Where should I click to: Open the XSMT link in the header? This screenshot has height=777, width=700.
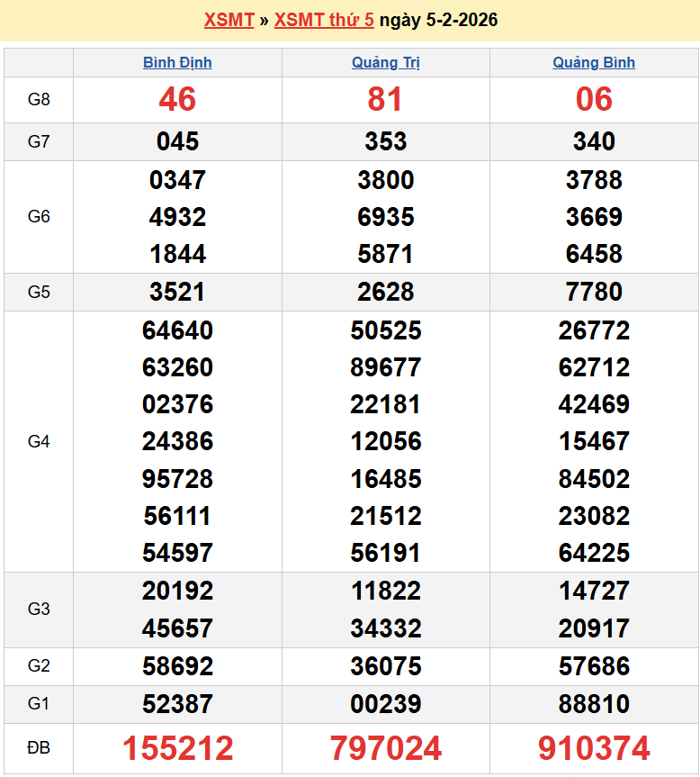pyautogui.click(x=229, y=20)
